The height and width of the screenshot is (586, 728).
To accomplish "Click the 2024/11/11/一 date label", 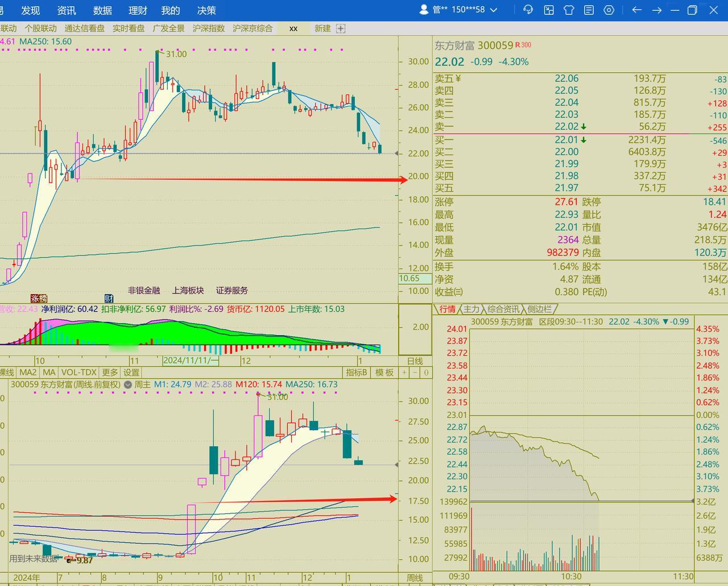I will coord(191,361).
